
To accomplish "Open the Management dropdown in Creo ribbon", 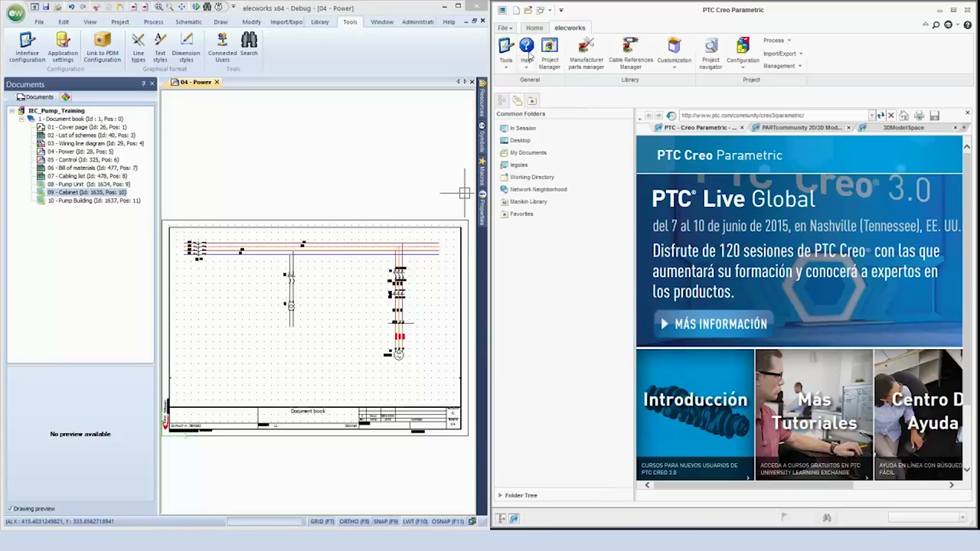I will tap(782, 66).
